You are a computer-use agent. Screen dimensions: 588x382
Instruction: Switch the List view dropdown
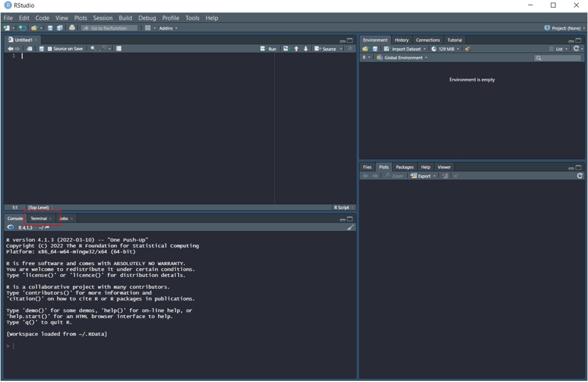point(559,49)
